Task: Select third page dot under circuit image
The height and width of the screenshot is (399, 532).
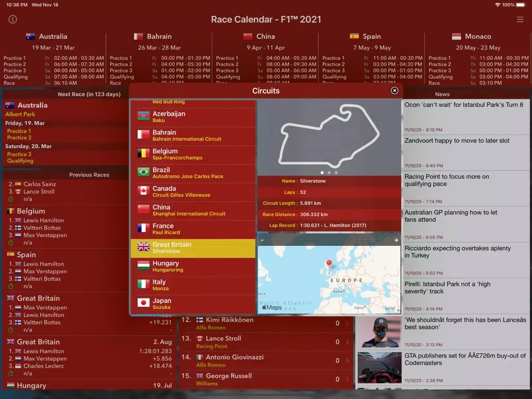Action: (x=336, y=173)
